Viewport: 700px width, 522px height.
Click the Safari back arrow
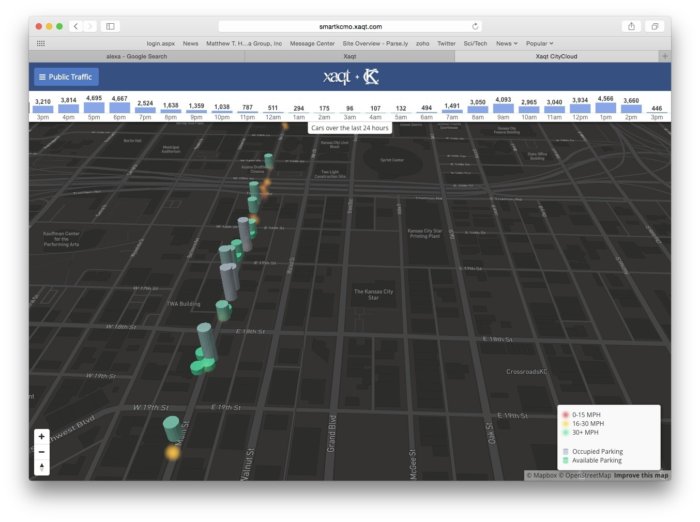[75, 26]
